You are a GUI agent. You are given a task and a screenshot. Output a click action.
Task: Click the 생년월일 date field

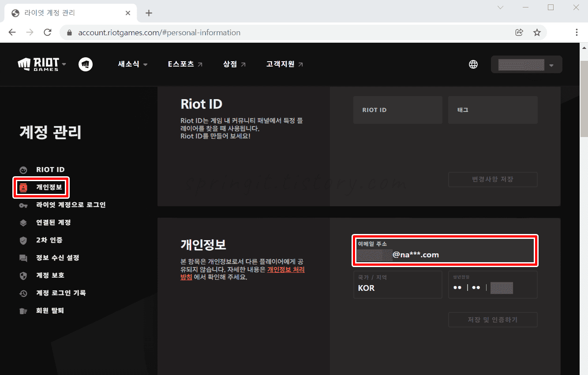[x=493, y=285]
